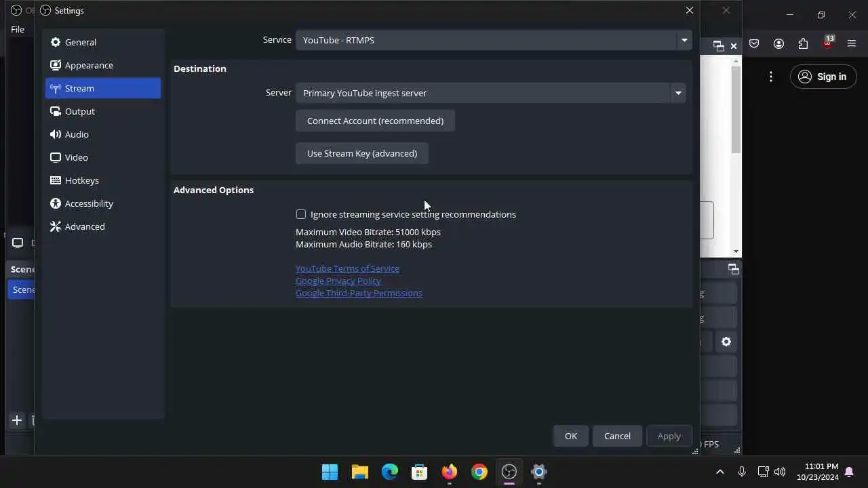The image size is (868, 488).
Task: Select the Scene item in OBS scenes list
Action: click(22, 289)
